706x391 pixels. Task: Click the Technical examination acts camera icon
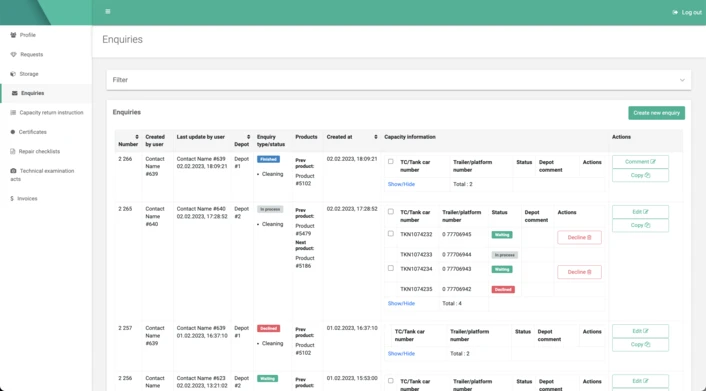coord(13,171)
